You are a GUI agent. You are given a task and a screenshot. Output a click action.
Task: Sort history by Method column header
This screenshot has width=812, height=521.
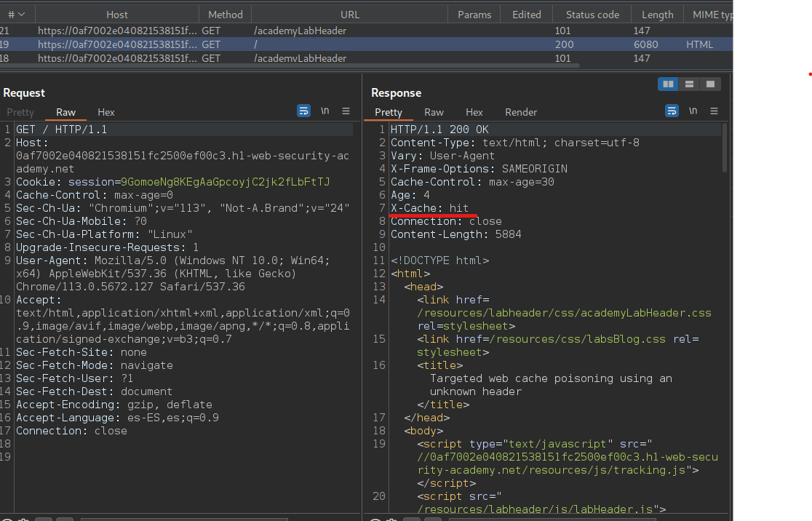[226, 15]
